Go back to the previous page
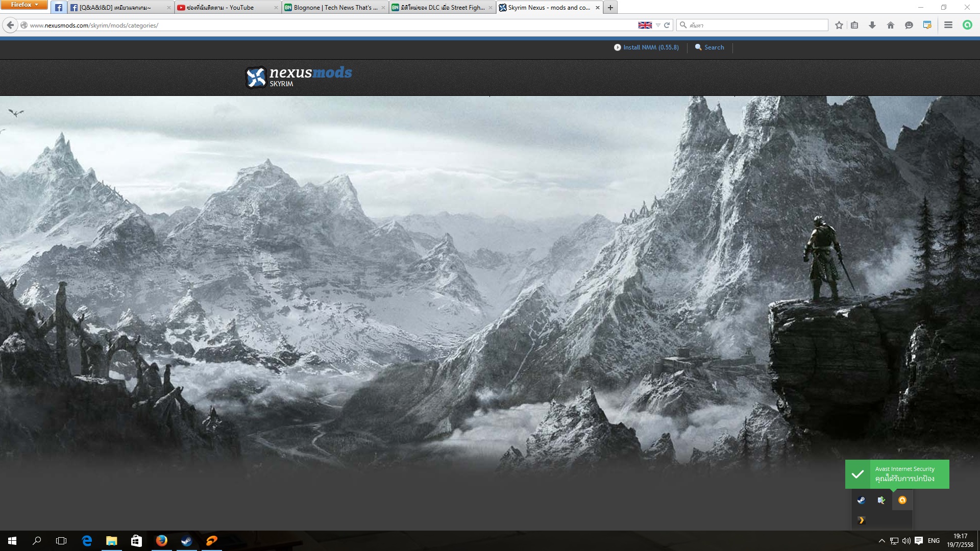Screen dimensions: 980x551 10,25
